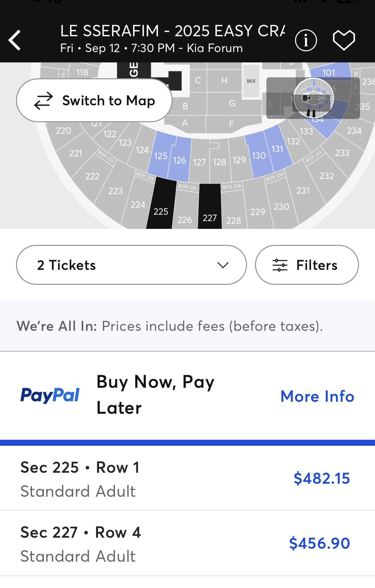The image size is (375, 588).
Task: Click the venue mini-map thumbnail
Action: point(313,98)
